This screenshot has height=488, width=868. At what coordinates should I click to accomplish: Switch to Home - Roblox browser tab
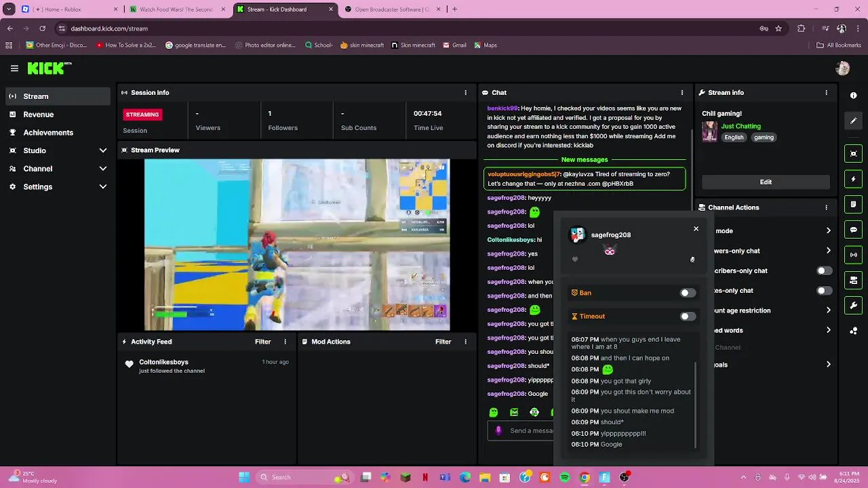70,9
